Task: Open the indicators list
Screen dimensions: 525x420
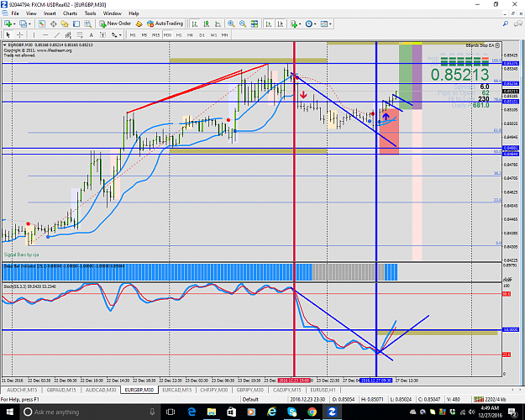Action: (294, 24)
